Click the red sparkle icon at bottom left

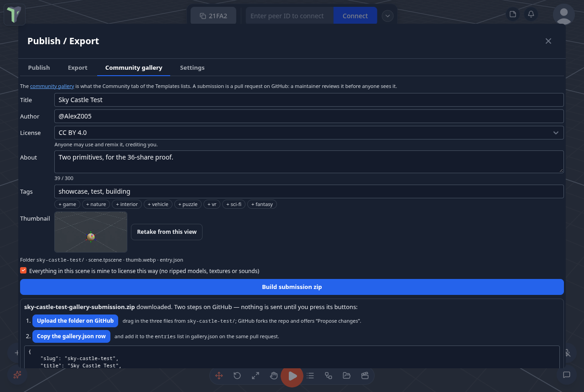(x=17, y=375)
